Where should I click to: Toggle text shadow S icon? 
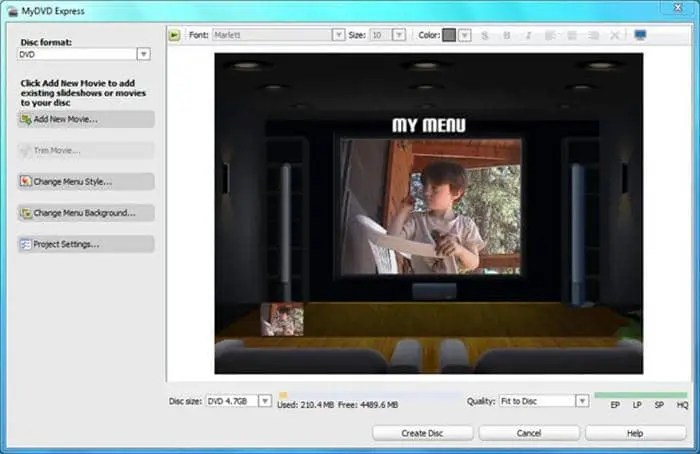(x=485, y=35)
